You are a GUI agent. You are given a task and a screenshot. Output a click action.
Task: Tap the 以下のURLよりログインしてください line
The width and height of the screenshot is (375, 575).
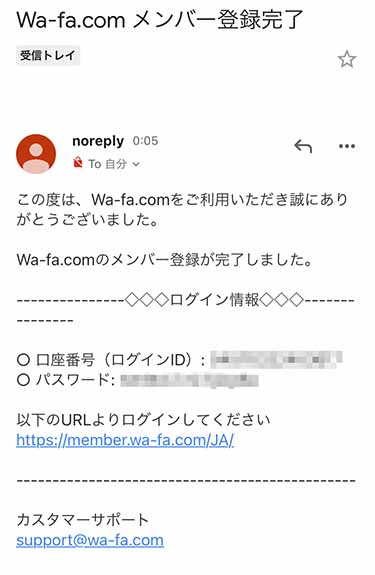[143, 420]
